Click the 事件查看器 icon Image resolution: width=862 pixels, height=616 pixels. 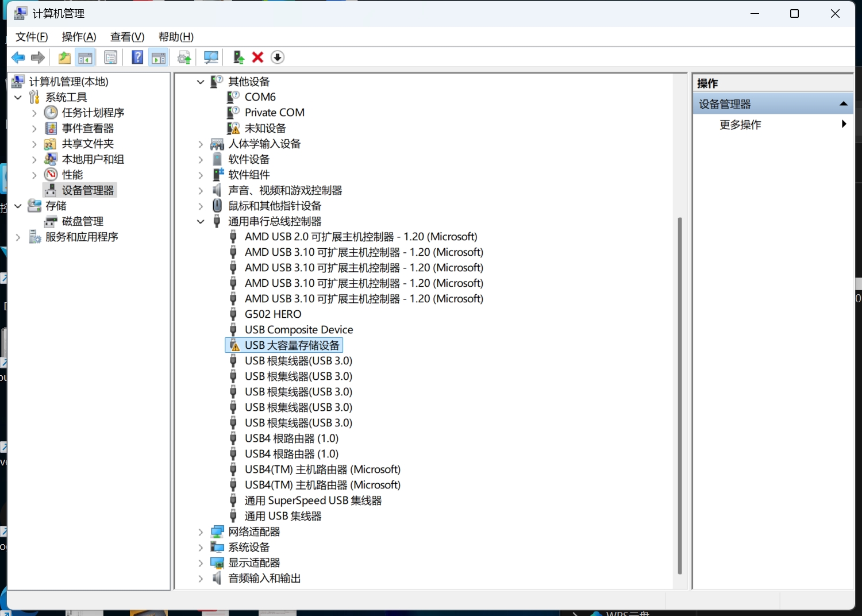pyautogui.click(x=51, y=128)
